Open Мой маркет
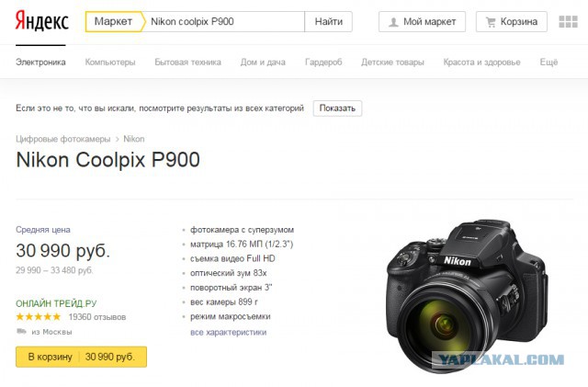This screenshot has height=387, width=588. coord(423,22)
